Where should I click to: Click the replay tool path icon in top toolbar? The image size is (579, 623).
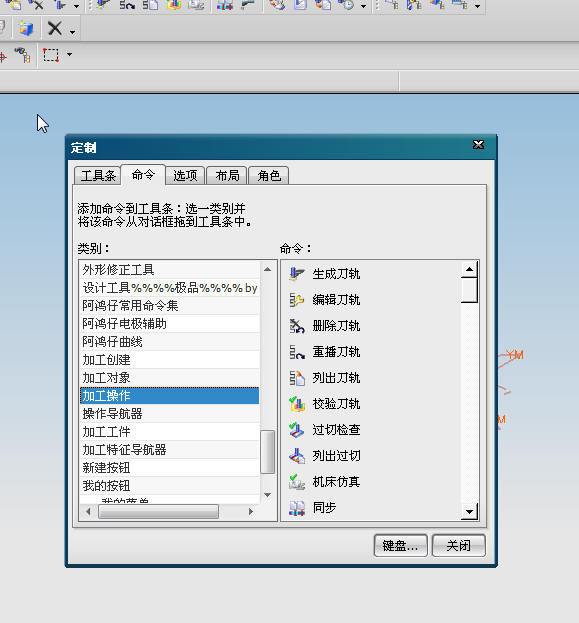(x=127, y=5)
